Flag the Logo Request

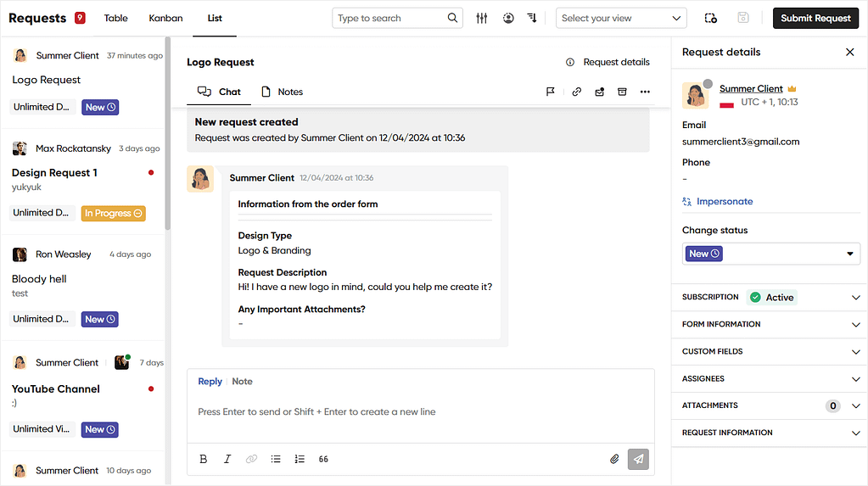point(551,92)
